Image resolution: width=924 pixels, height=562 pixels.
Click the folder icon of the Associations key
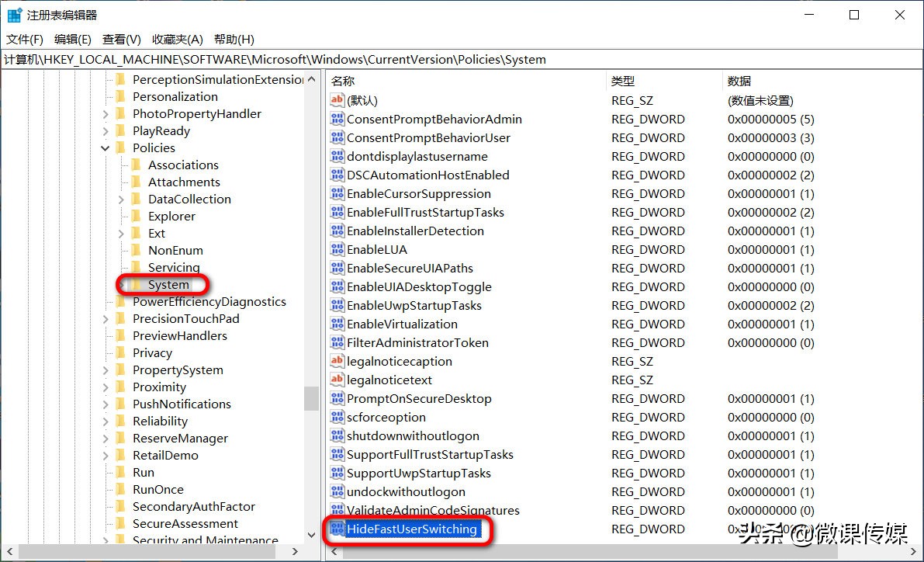[136, 165]
